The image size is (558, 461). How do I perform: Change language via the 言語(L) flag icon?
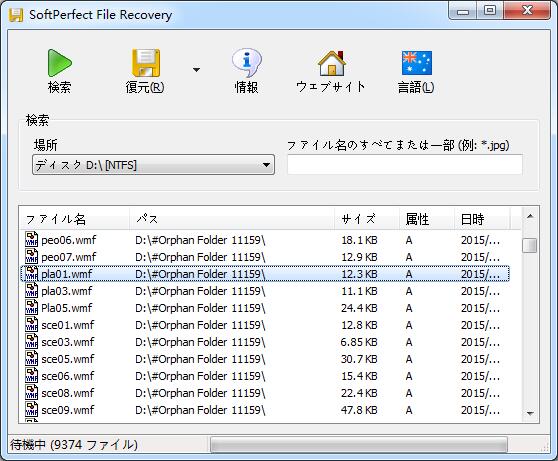(x=417, y=63)
